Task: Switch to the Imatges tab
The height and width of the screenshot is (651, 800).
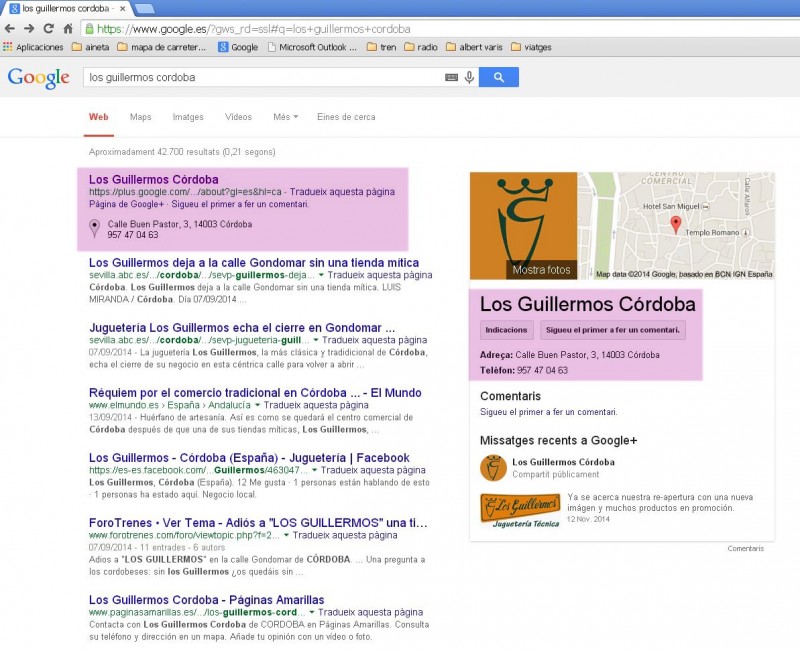Action: pyautogui.click(x=188, y=117)
